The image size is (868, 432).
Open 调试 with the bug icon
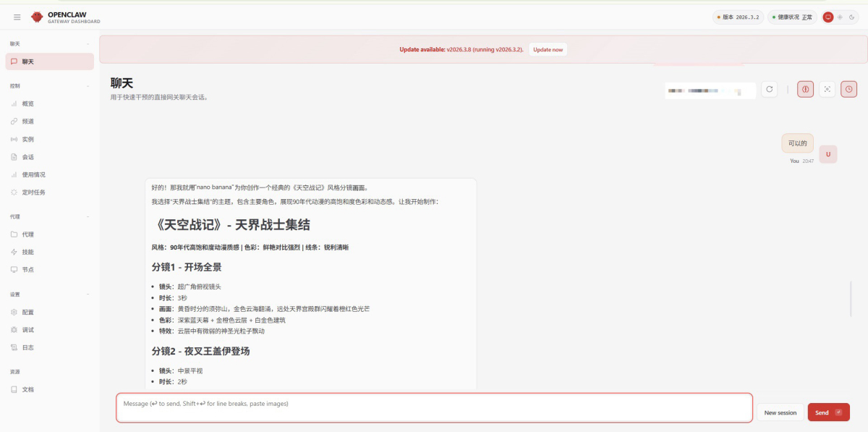(27, 330)
